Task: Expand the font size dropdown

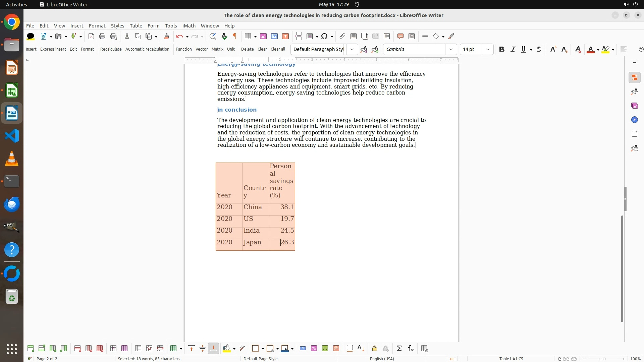Action: tap(488, 49)
